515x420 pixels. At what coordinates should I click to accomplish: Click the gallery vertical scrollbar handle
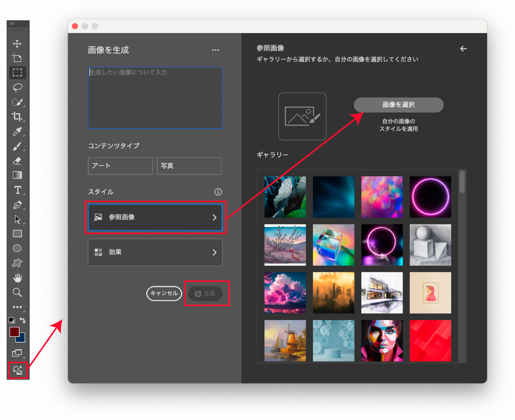[x=462, y=182]
